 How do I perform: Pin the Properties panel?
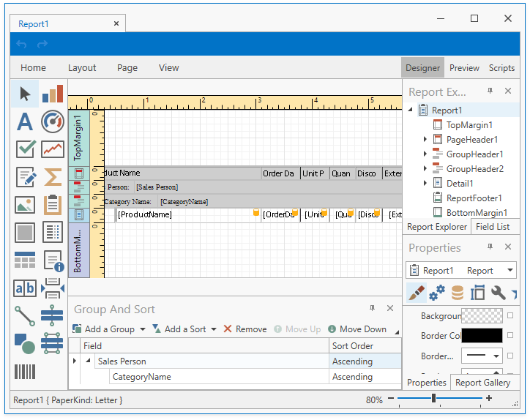coord(490,247)
